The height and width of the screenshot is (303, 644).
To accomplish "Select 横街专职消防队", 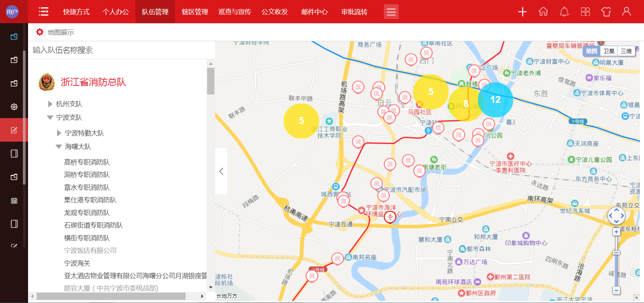I will click(87, 238).
